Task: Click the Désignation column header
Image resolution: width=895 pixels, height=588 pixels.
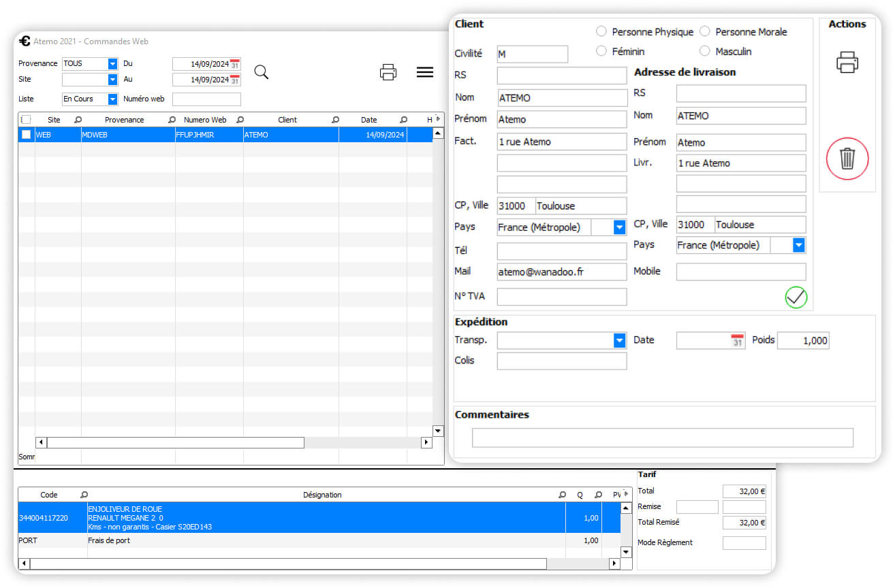Action: click(x=322, y=495)
